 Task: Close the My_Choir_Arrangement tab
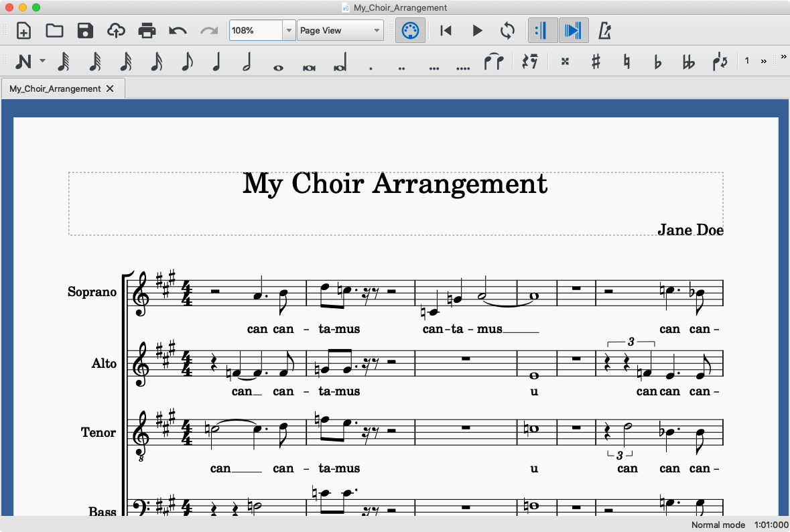(111, 88)
